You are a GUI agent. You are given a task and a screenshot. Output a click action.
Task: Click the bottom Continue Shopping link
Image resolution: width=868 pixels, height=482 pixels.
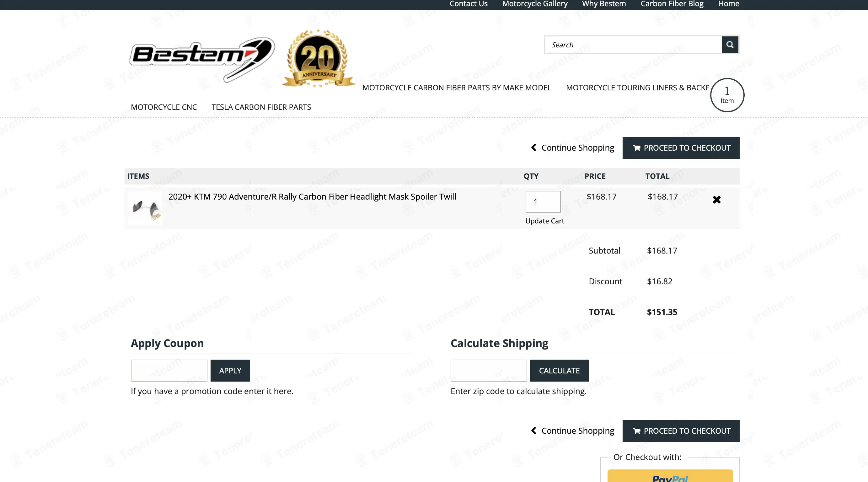[x=572, y=431]
